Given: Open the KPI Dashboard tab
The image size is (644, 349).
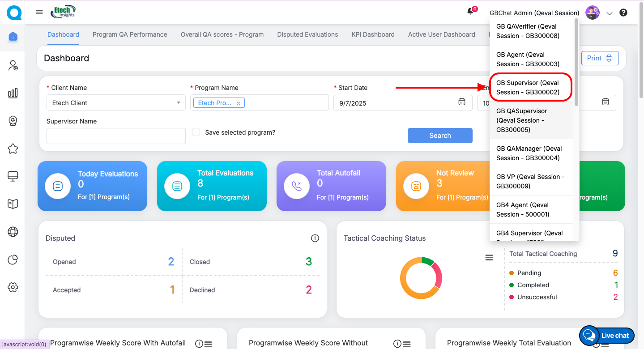Looking at the screenshot, I should 373,34.
